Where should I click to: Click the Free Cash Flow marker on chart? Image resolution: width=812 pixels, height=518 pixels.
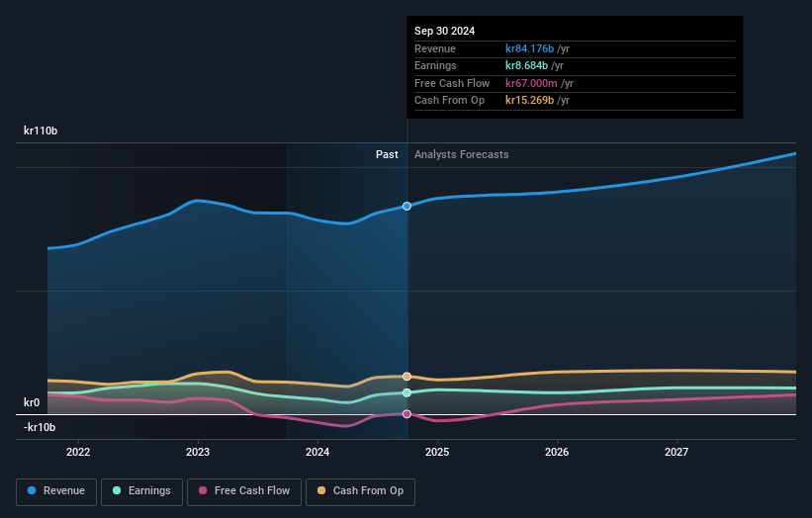click(407, 414)
